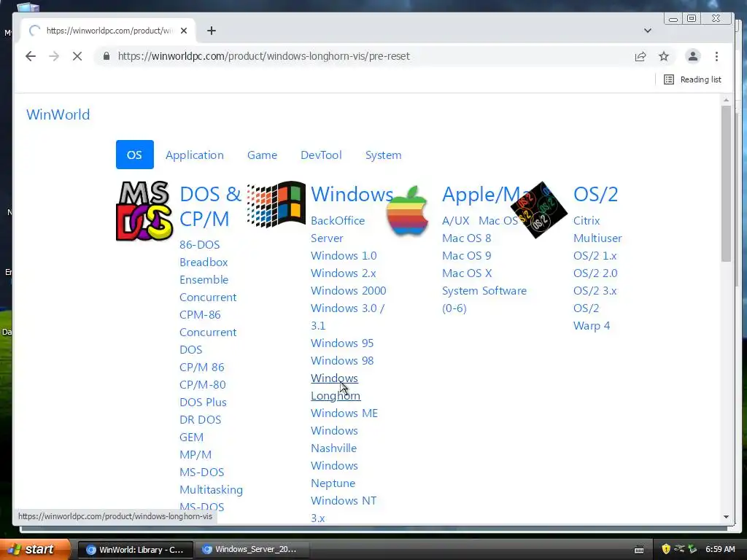747x560 pixels.
Task: Open a new browser tab
Action: [212, 31]
